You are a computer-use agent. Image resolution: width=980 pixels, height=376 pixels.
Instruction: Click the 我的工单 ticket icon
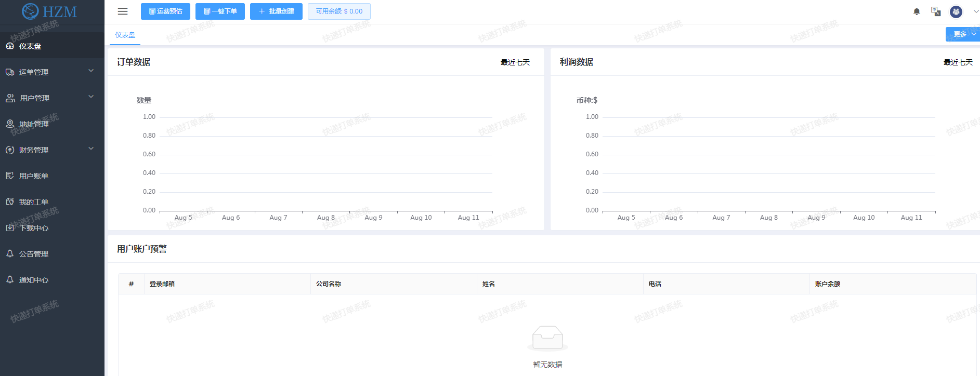pyautogui.click(x=10, y=202)
